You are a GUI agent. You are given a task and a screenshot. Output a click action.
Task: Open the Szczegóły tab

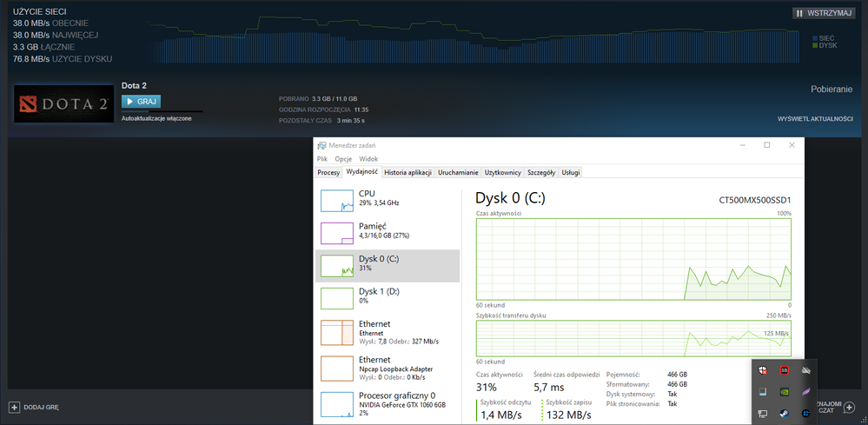click(540, 173)
